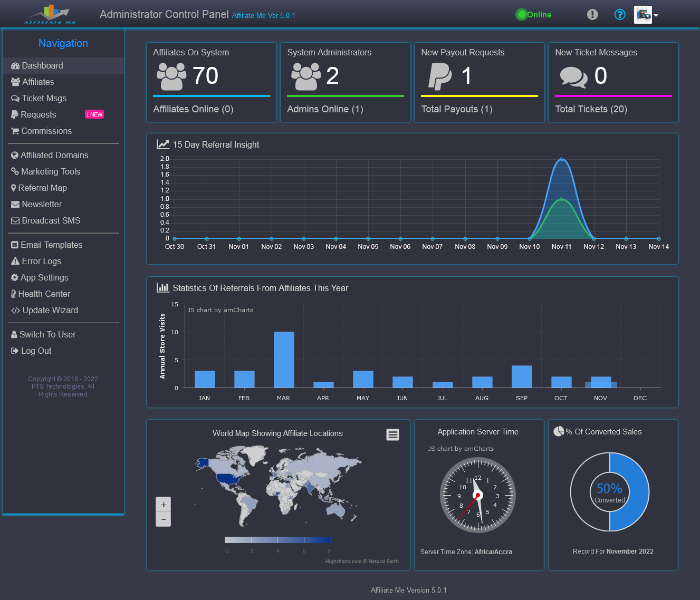Click the PayPal icon beside Requests
The image size is (700, 600).
(15, 115)
